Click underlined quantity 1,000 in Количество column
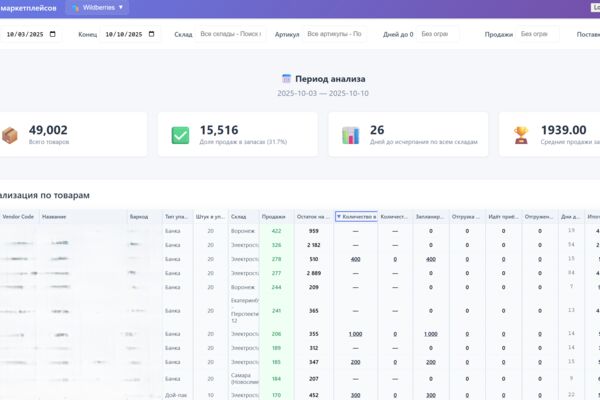 coord(355,334)
